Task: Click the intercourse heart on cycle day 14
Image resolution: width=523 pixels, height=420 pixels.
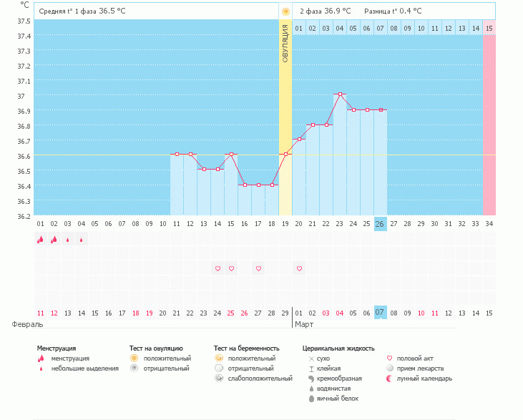Action: point(217,268)
